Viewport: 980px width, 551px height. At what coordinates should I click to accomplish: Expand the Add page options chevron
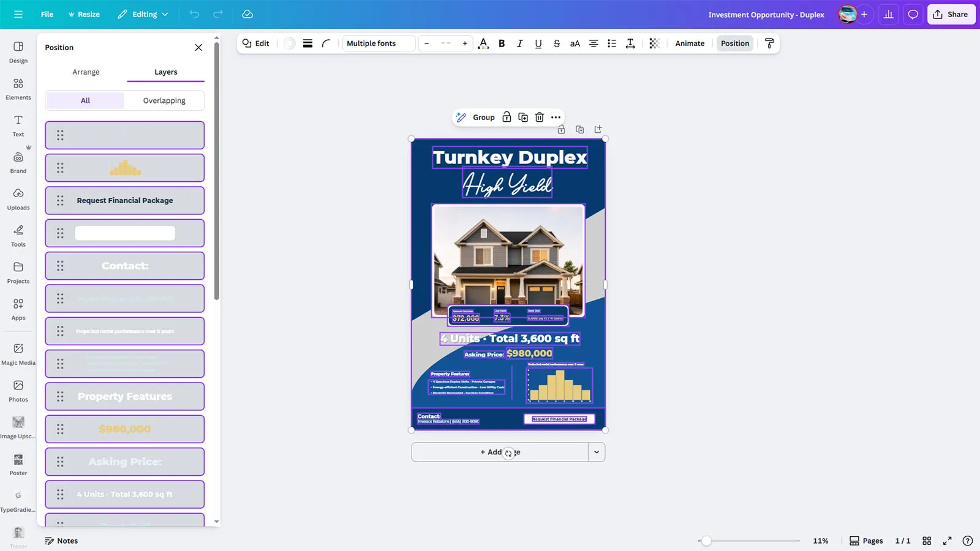[596, 452]
